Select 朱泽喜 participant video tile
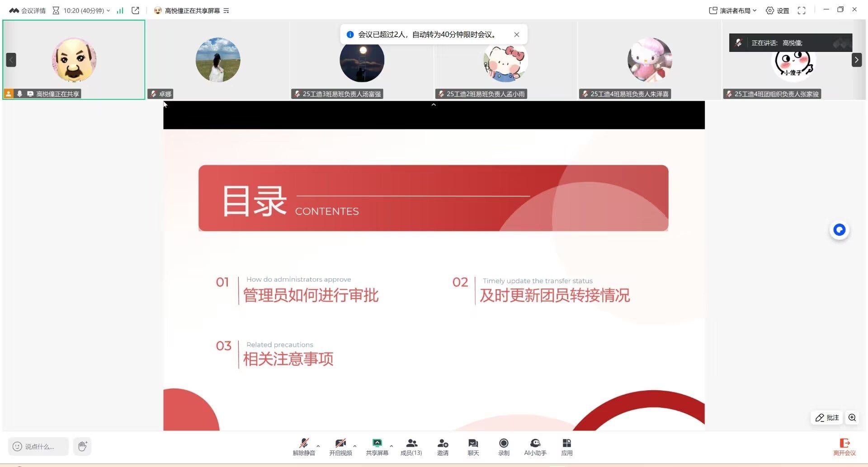Viewport: 868px width, 467px height. 650,60
